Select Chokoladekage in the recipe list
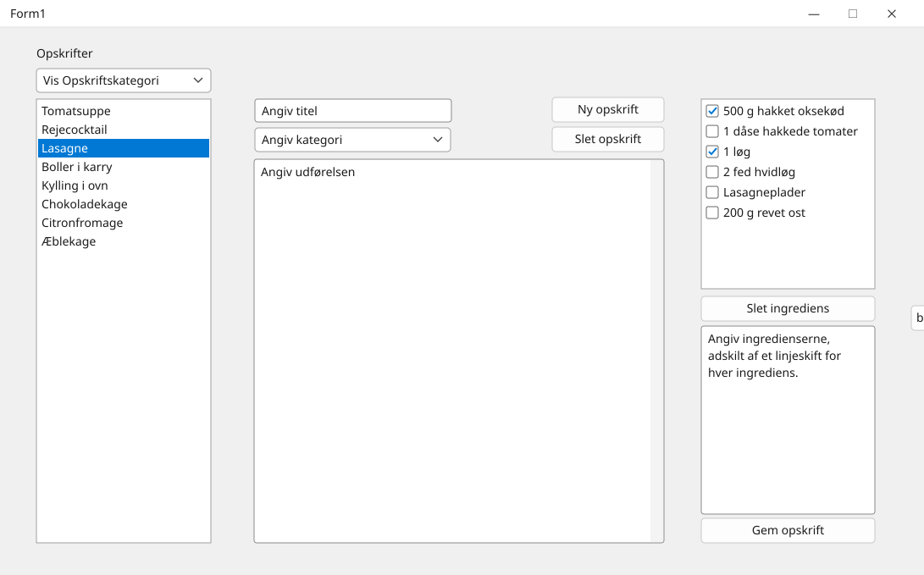 (124, 204)
